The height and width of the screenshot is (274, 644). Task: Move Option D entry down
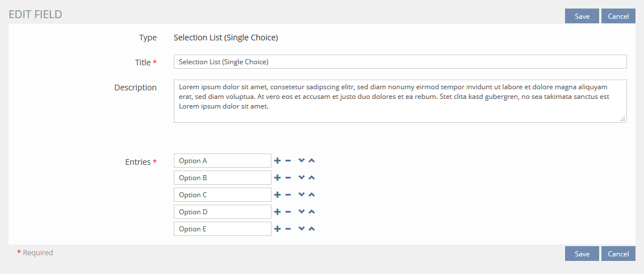[x=302, y=212]
